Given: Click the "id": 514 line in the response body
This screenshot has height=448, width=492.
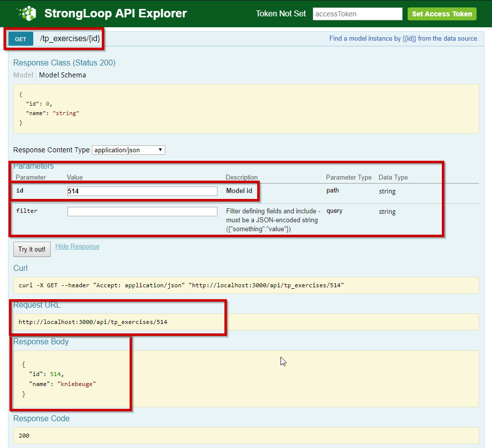Looking at the screenshot, I should tap(47, 374).
